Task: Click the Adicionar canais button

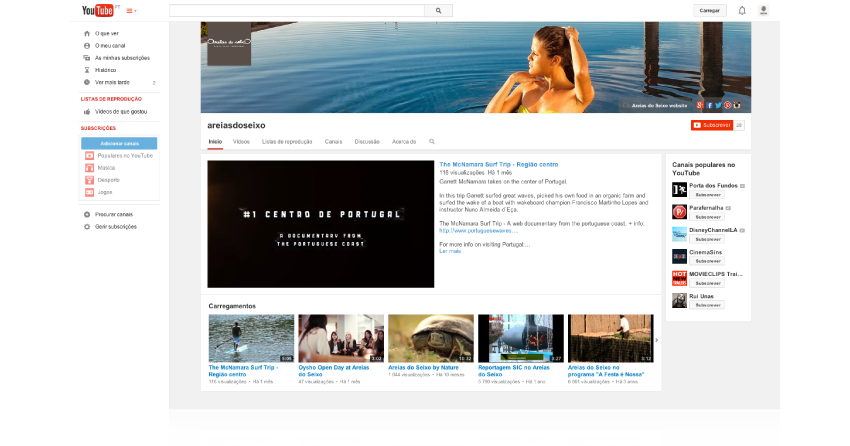Action: [x=119, y=143]
